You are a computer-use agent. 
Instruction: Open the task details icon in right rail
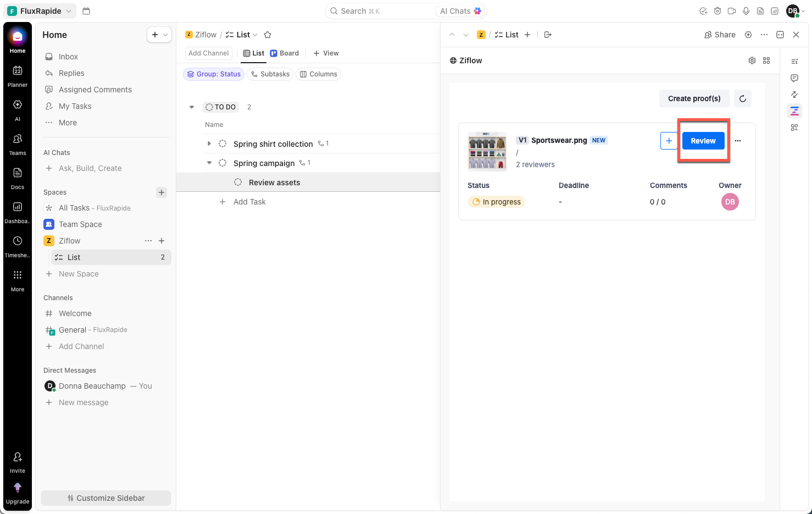[794, 62]
